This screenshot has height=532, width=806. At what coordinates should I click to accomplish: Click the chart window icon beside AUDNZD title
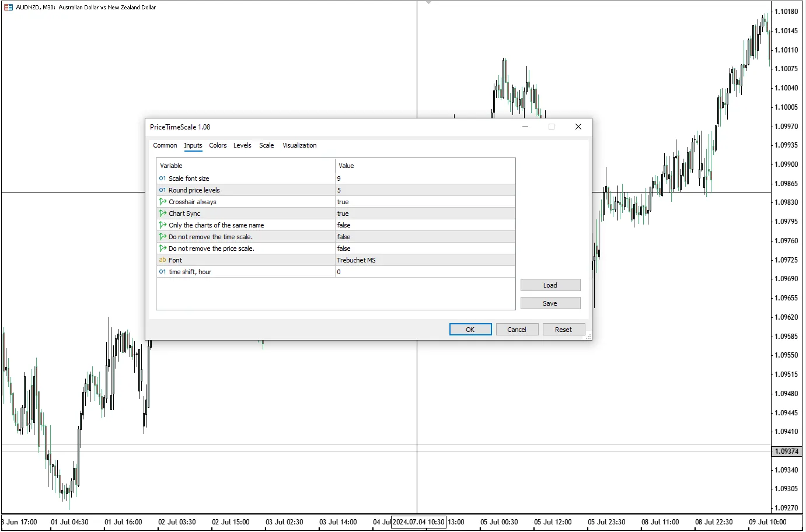tap(8, 8)
